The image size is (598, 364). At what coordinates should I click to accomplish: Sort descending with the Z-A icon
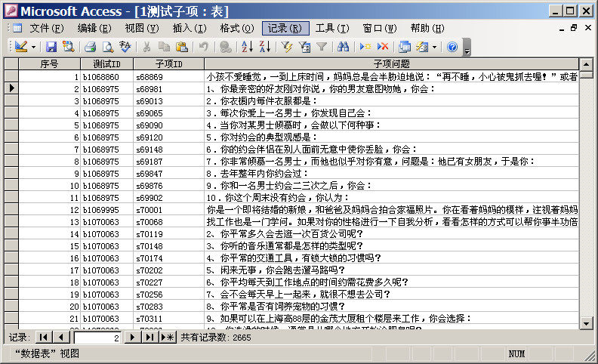(265, 47)
